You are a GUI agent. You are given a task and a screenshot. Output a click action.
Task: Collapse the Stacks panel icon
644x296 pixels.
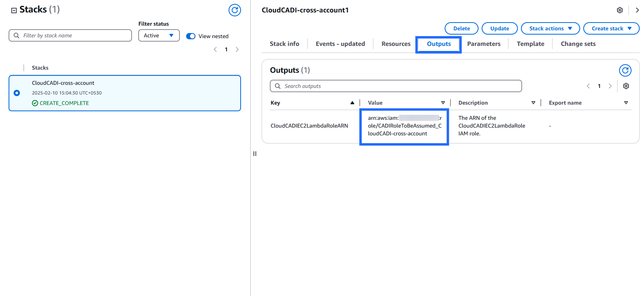tap(14, 11)
